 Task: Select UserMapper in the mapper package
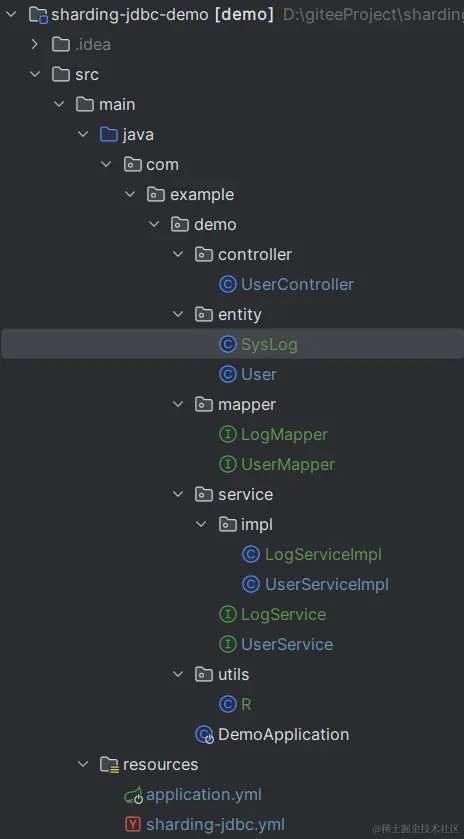coord(288,464)
